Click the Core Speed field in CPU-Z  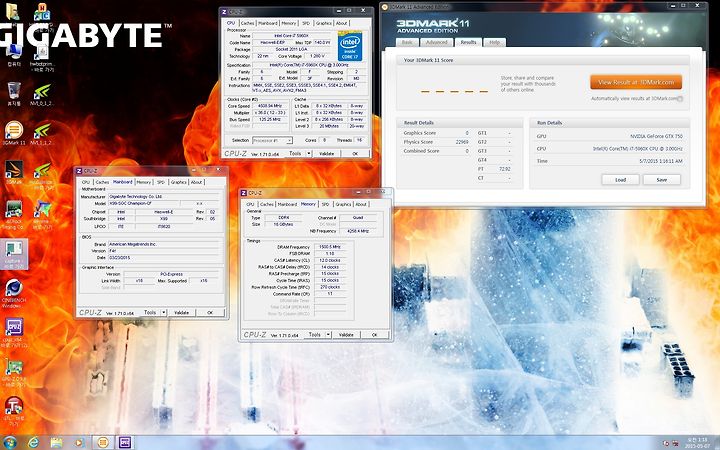tap(270, 106)
